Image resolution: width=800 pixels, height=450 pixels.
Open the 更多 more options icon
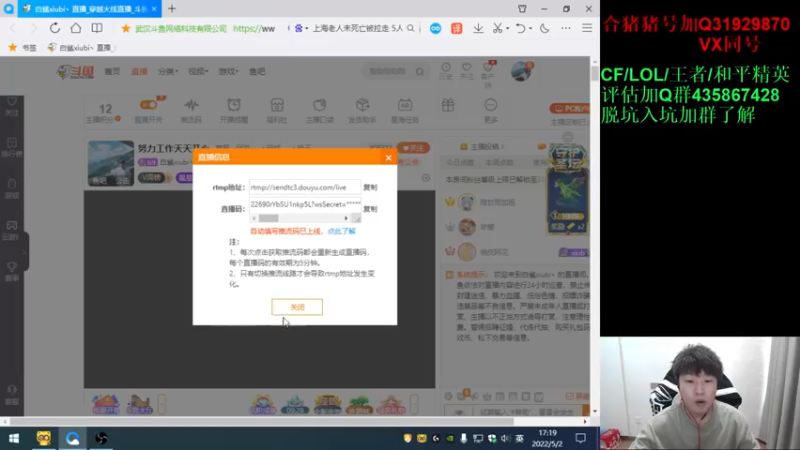point(490,111)
